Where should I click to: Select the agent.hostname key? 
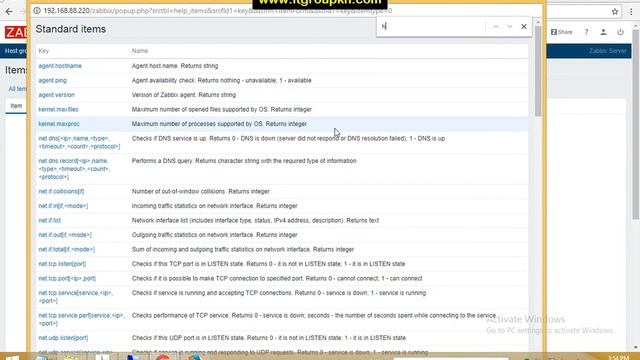60,66
